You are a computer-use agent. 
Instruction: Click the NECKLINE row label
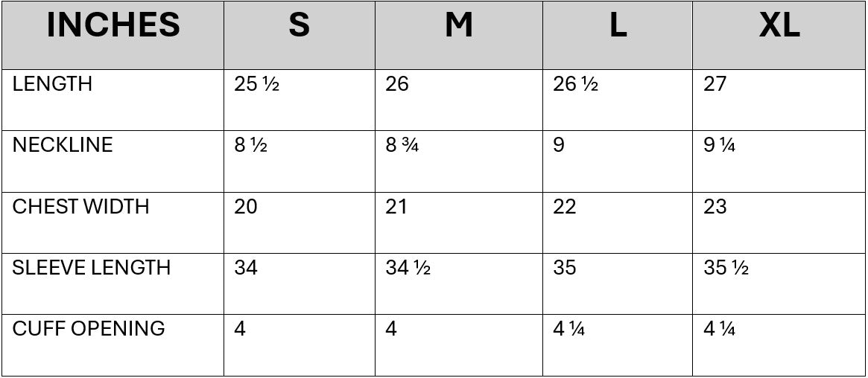(x=63, y=145)
